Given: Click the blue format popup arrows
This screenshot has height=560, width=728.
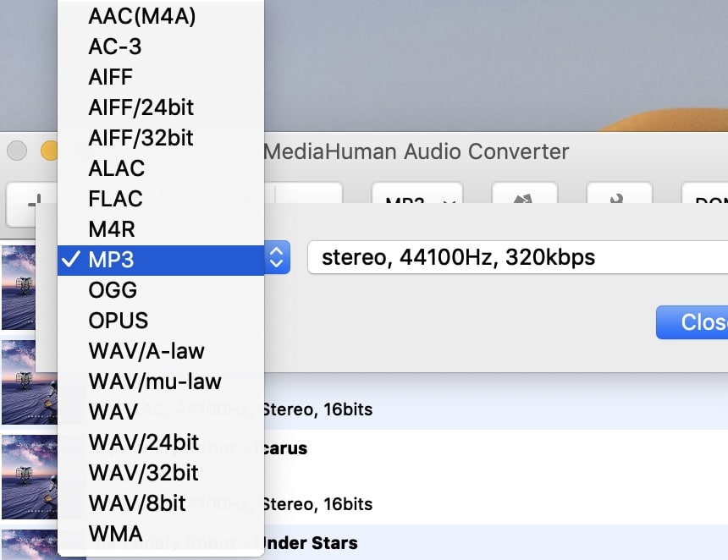Looking at the screenshot, I should click(277, 257).
